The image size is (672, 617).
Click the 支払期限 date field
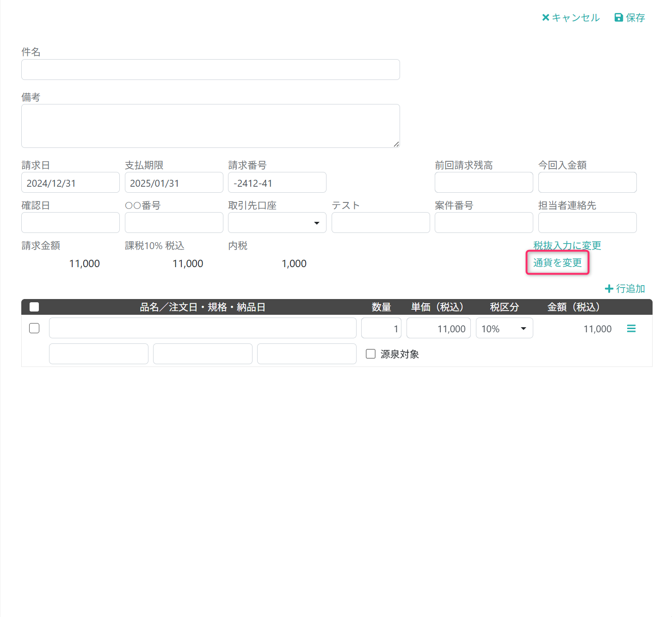(x=174, y=183)
